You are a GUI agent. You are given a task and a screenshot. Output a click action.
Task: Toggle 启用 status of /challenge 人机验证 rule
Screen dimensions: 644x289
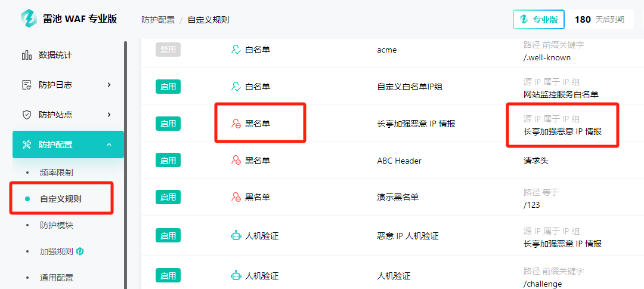pyautogui.click(x=168, y=275)
